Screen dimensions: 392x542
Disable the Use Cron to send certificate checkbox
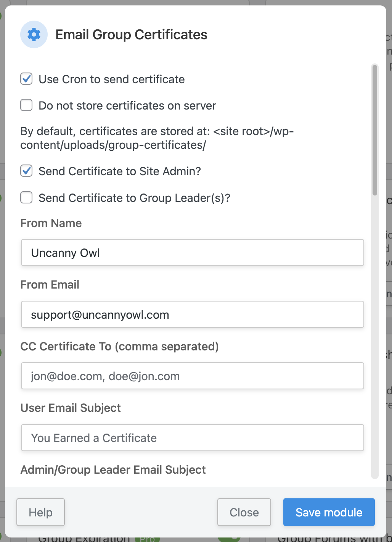pyautogui.click(x=26, y=79)
